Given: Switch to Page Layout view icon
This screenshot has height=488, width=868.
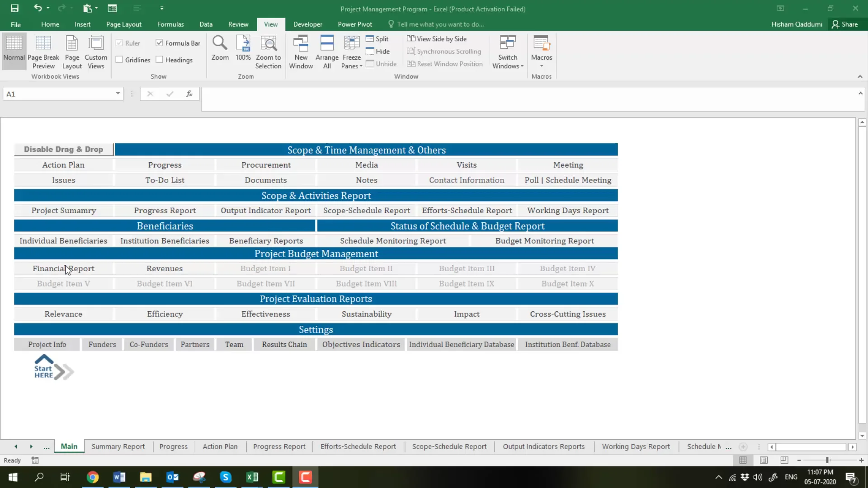Looking at the screenshot, I should 72,52.
